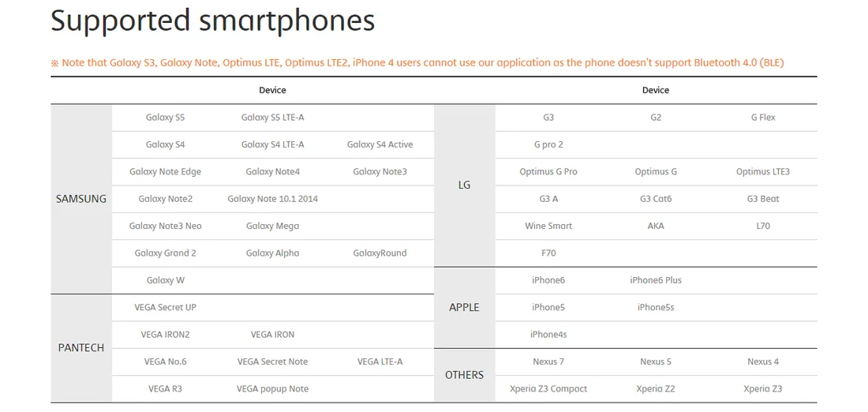868x412 pixels.
Task: Select the 'VEGA popup Note' cell
Action: [x=273, y=389]
